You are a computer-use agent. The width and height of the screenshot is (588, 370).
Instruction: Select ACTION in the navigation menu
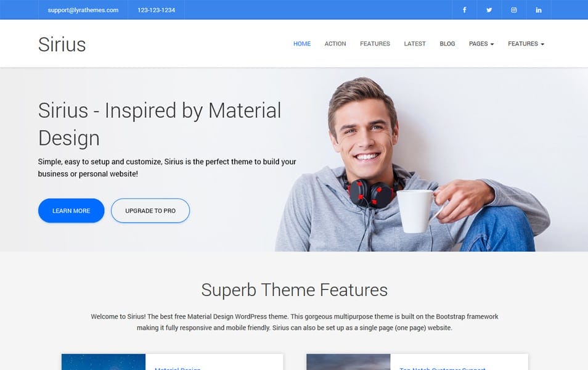(x=335, y=44)
